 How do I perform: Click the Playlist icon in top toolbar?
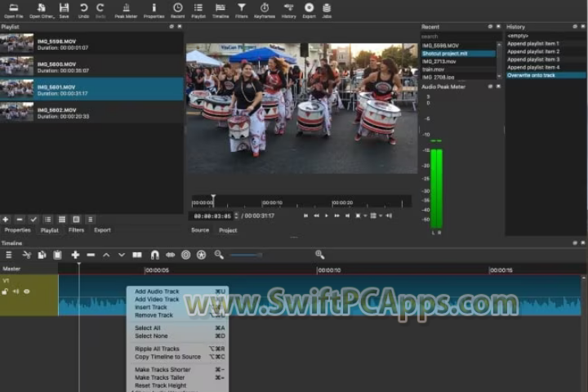pos(198,11)
